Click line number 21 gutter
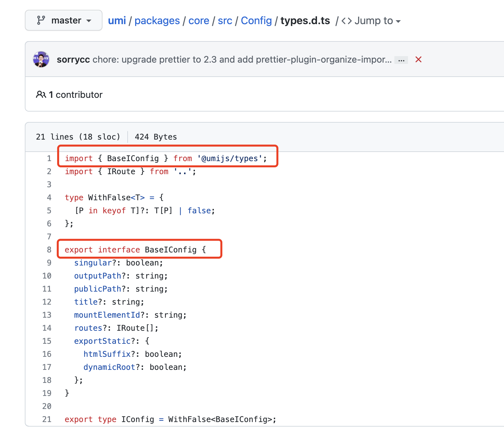This screenshot has width=504, height=439. click(47, 419)
